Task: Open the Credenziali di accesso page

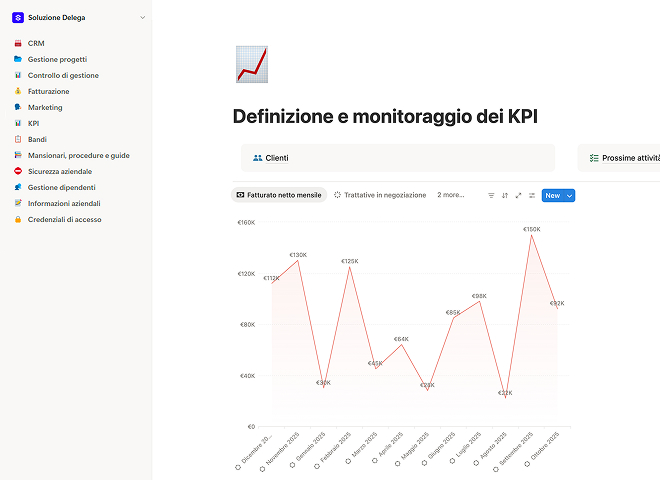Action: (x=64, y=219)
